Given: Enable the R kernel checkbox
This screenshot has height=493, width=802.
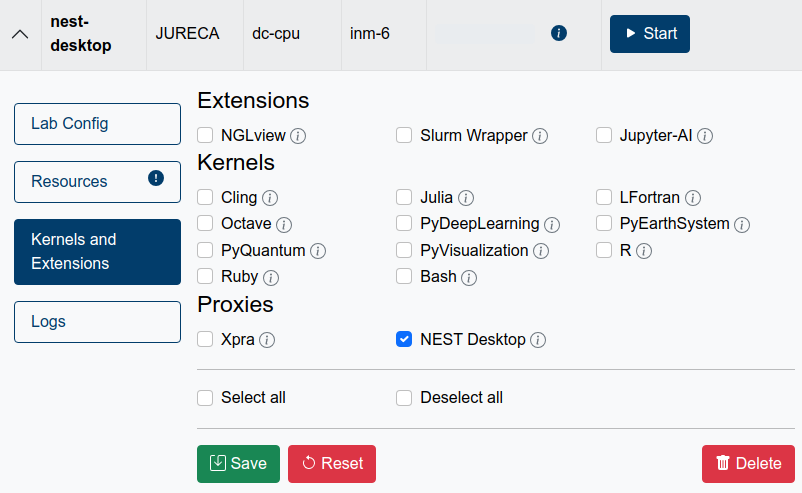Looking at the screenshot, I should [604, 250].
